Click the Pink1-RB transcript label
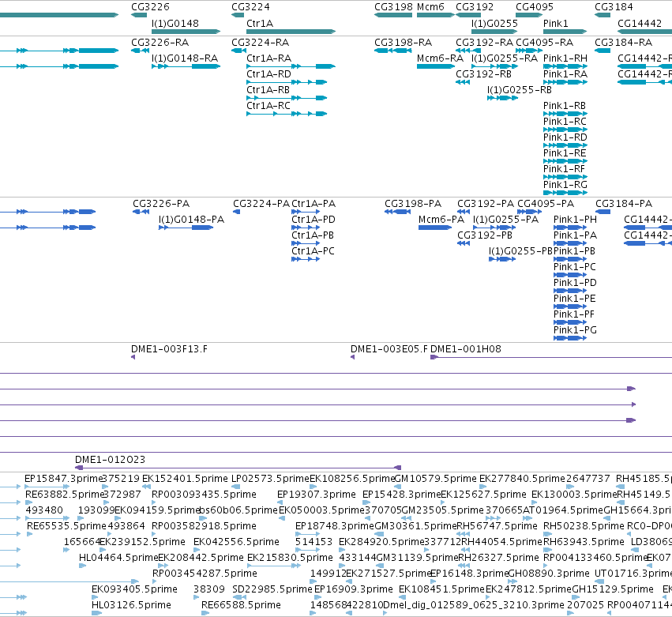 click(x=565, y=106)
